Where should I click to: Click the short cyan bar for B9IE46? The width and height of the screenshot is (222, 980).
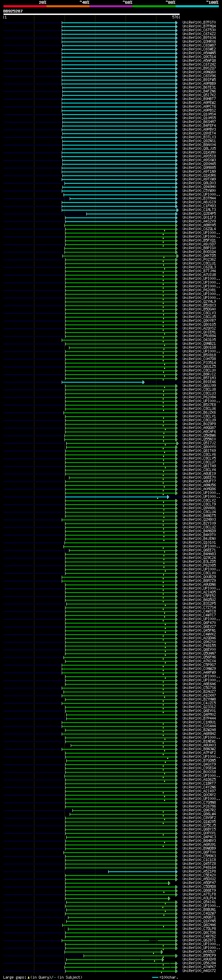103,382
